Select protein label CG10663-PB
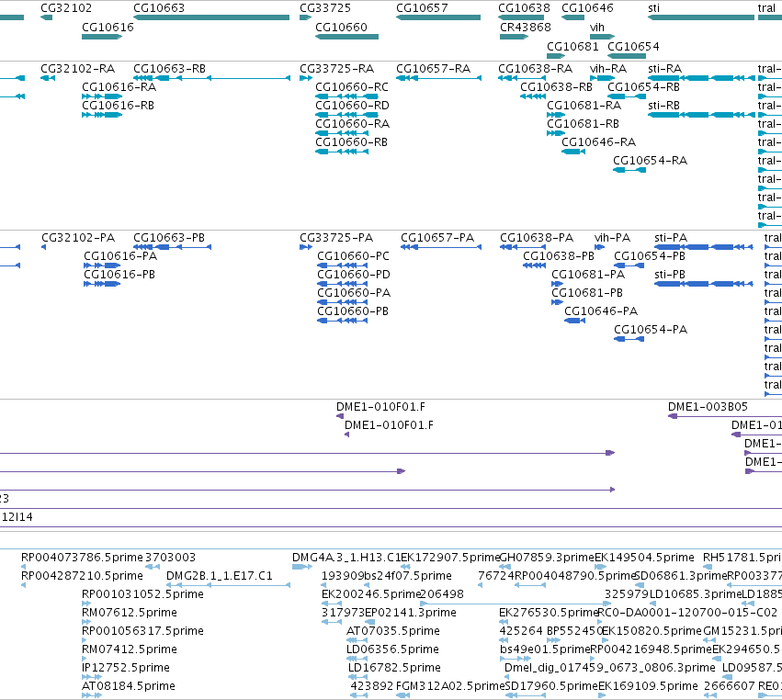This screenshot has height=700, width=782. tap(169, 237)
